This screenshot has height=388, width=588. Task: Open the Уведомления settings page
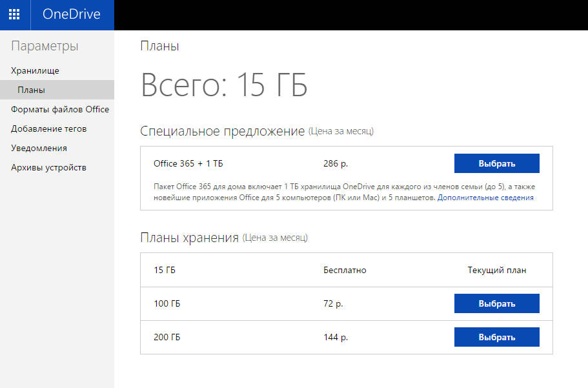[39, 148]
